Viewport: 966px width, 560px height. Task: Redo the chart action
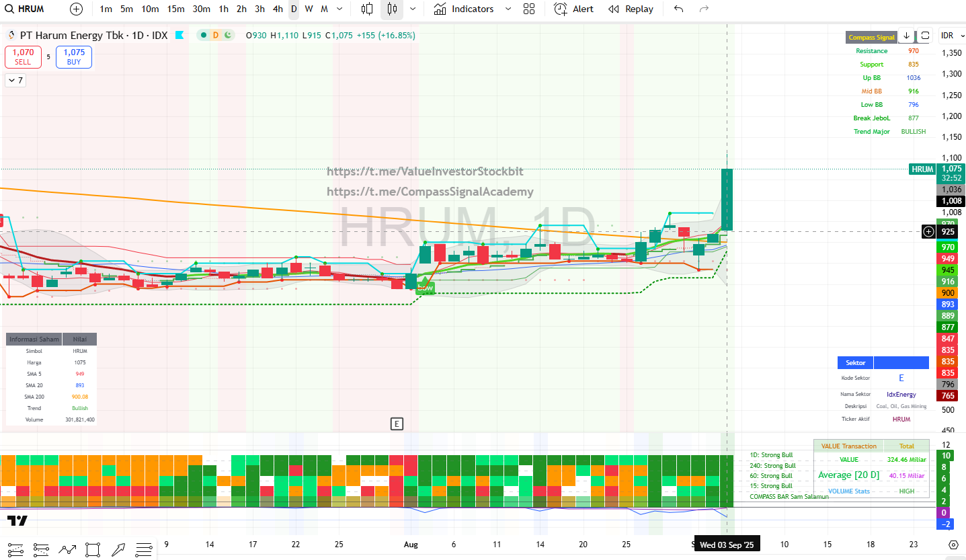pos(704,9)
